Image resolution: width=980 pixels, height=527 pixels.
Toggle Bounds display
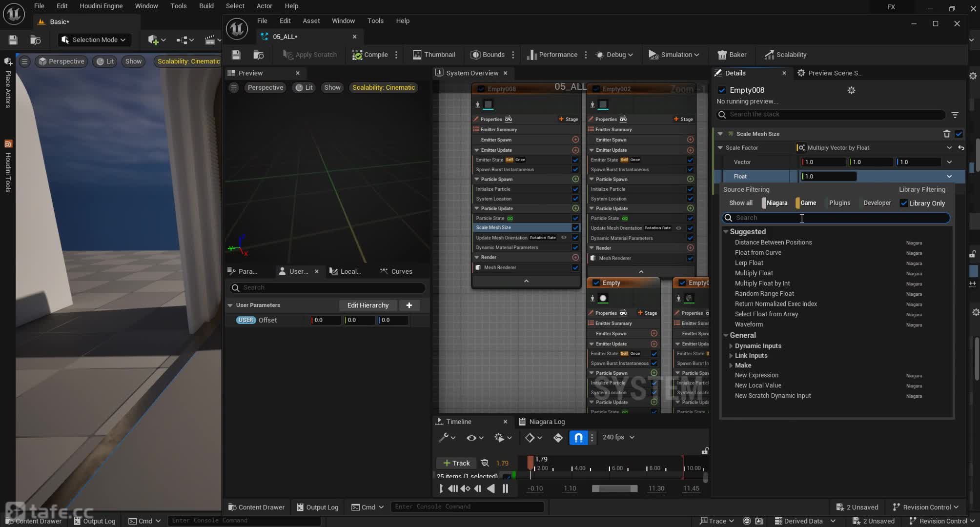click(488, 55)
